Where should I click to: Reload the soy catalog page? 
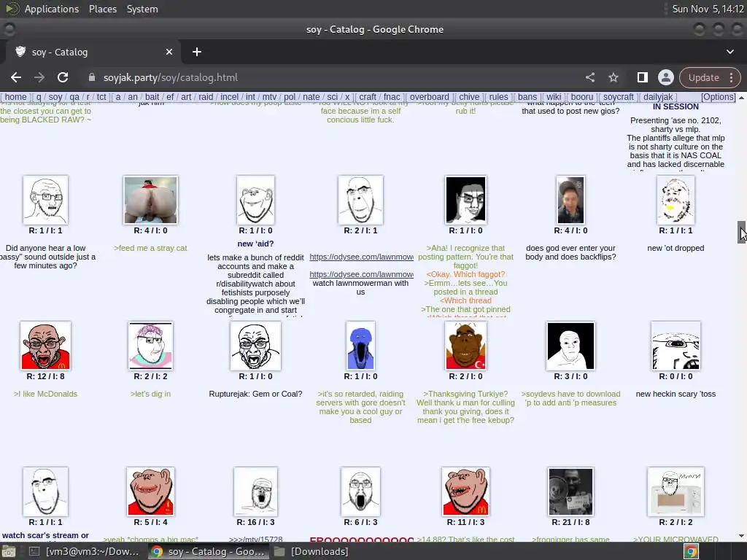[63, 77]
